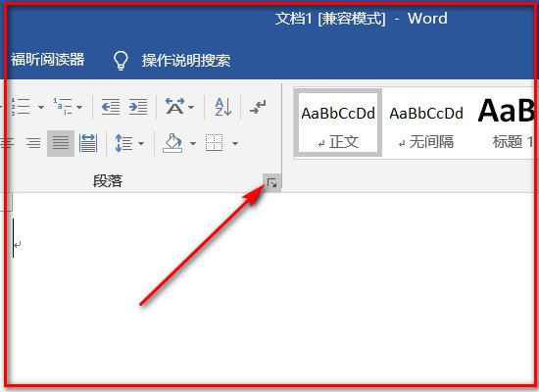Viewport: 539px width, 392px height.
Task: Expand the multilevel list dropdown arrow
Action: tap(79, 107)
